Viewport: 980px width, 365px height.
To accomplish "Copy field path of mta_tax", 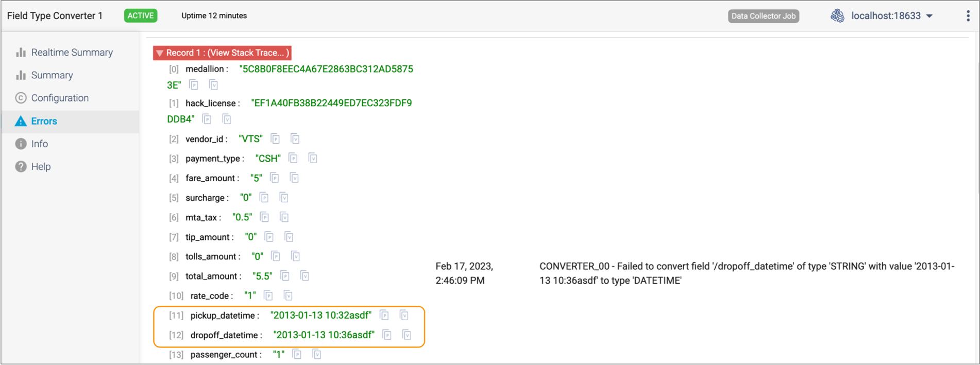I will pos(265,217).
